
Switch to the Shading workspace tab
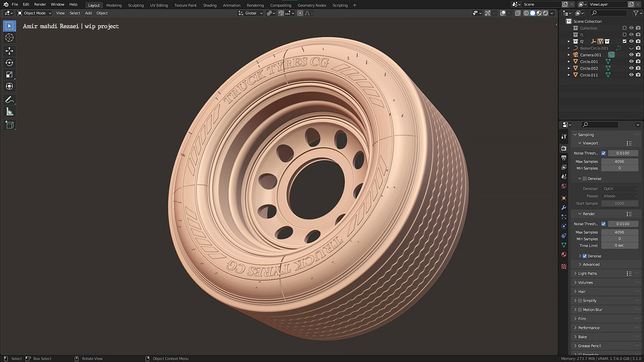pos(210,5)
